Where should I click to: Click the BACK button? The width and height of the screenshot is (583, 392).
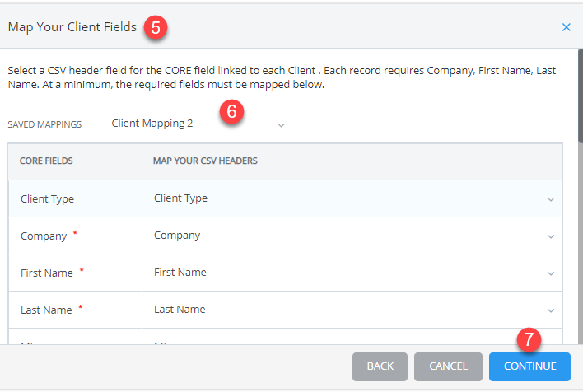point(380,366)
